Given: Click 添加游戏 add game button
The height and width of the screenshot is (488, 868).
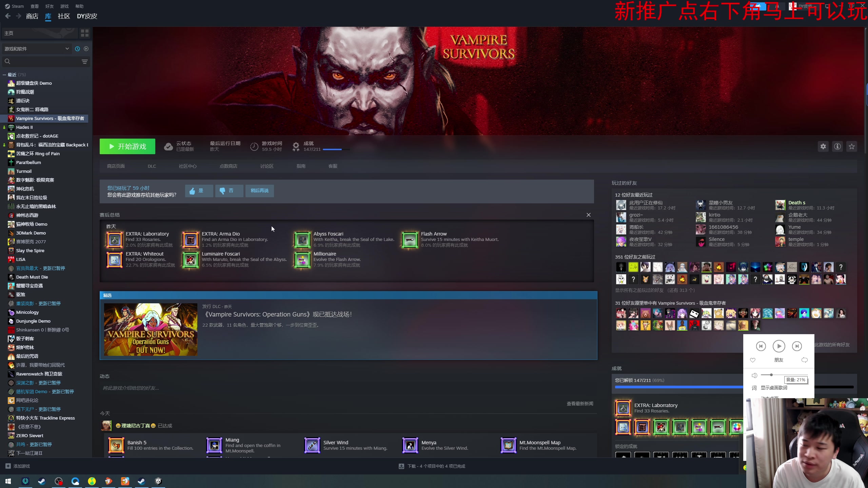Looking at the screenshot, I should coord(18,466).
